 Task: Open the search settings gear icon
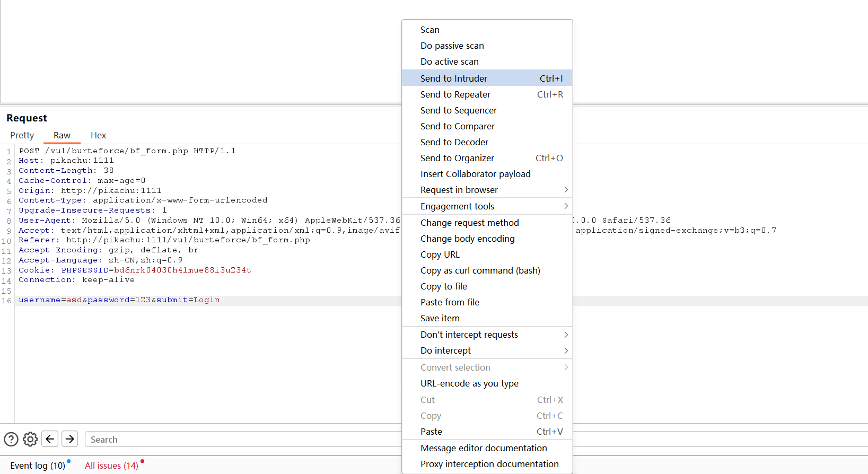30,439
